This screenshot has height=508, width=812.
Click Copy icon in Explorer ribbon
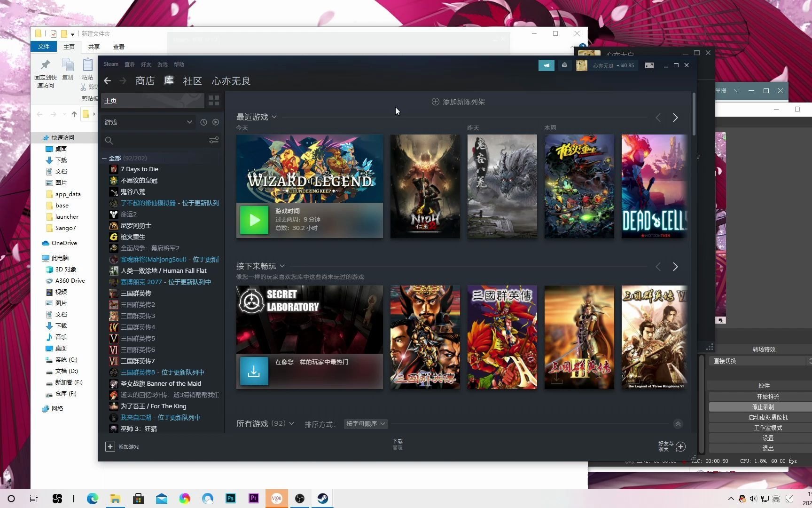68,69
